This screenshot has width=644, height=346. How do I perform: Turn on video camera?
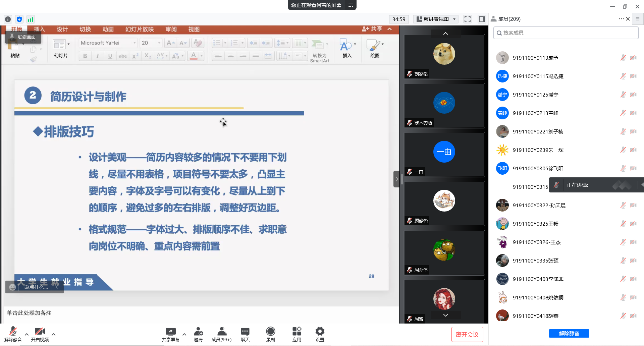click(40, 334)
